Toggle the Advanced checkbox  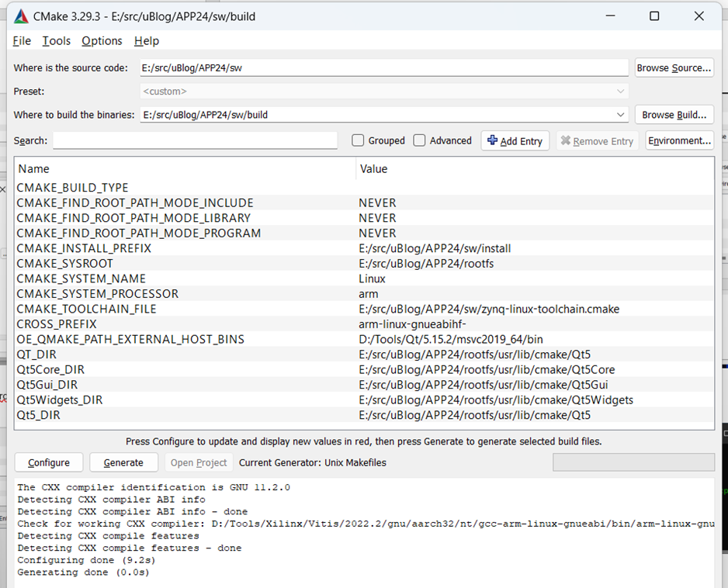point(419,140)
